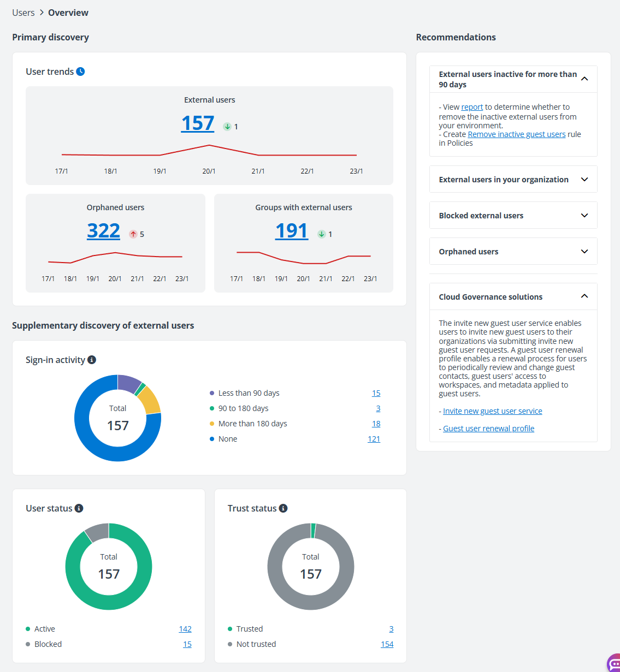Click the red up arrow beside Orphaned users count
Image resolution: width=620 pixels, height=672 pixels.
(x=134, y=234)
